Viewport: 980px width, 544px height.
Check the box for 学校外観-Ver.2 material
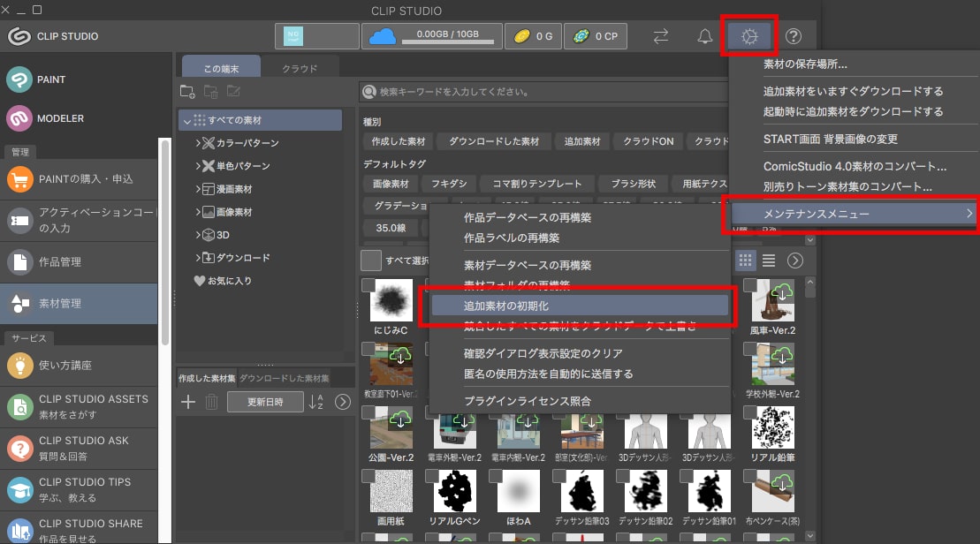(750, 349)
